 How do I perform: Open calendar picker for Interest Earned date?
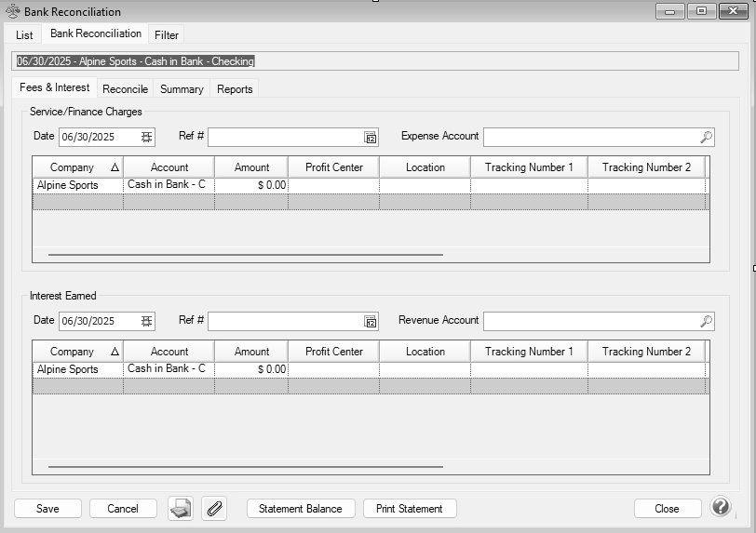146,321
